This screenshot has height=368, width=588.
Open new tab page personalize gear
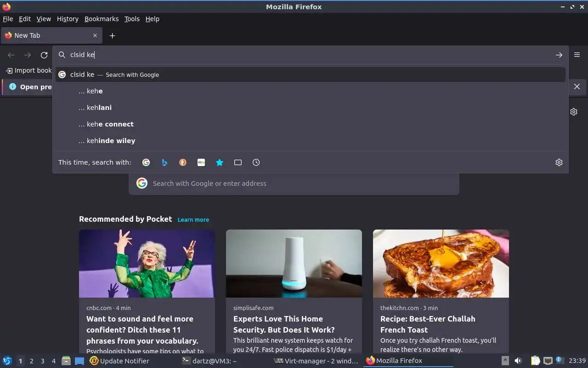coord(574,112)
